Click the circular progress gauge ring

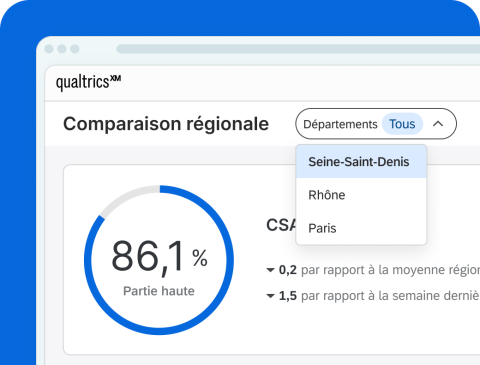tap(159, 260)
